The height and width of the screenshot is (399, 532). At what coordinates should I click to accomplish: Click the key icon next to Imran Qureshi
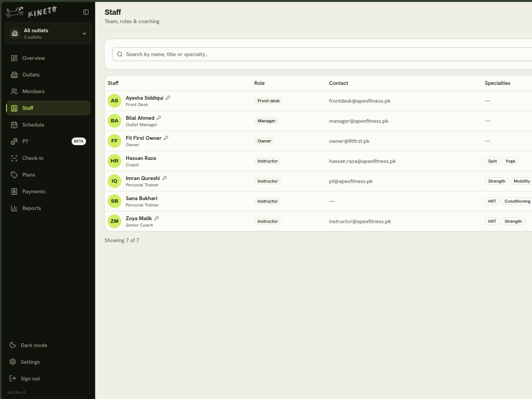click(165, 178)
